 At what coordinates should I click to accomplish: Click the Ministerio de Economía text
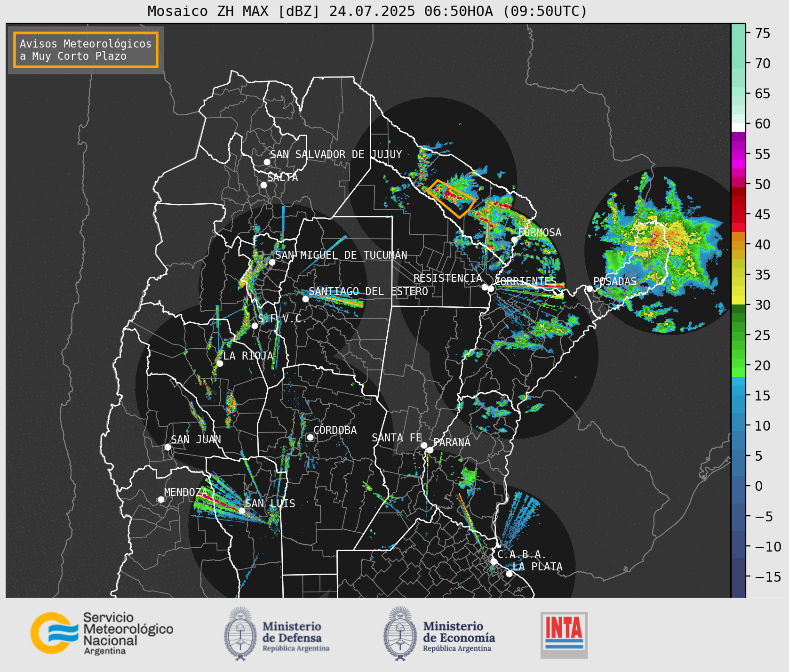459,637
